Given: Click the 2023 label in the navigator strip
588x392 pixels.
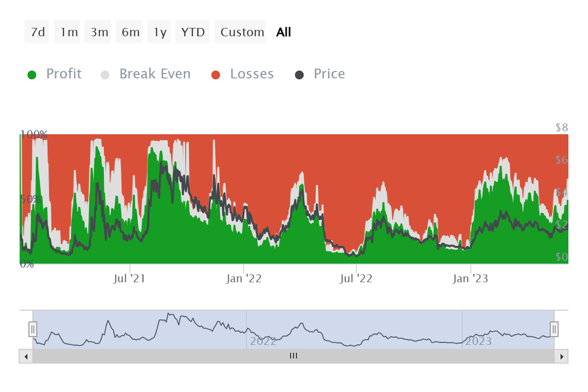Looking at the screenshot, I should pyautogui.click(x=478, y=341).
